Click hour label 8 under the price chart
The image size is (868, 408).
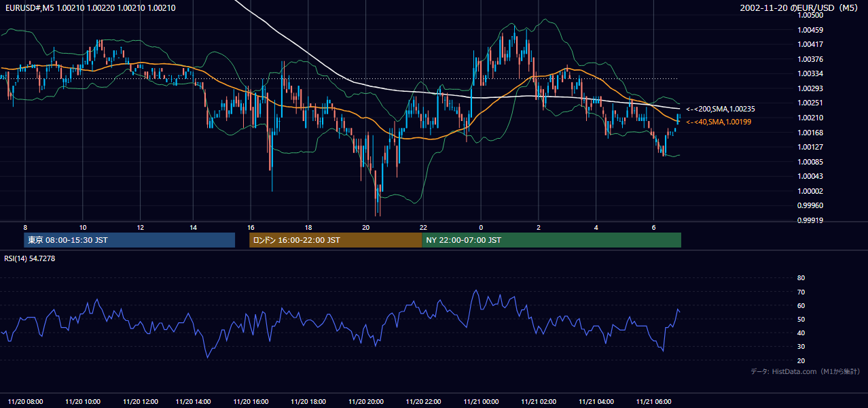(25, 226)
